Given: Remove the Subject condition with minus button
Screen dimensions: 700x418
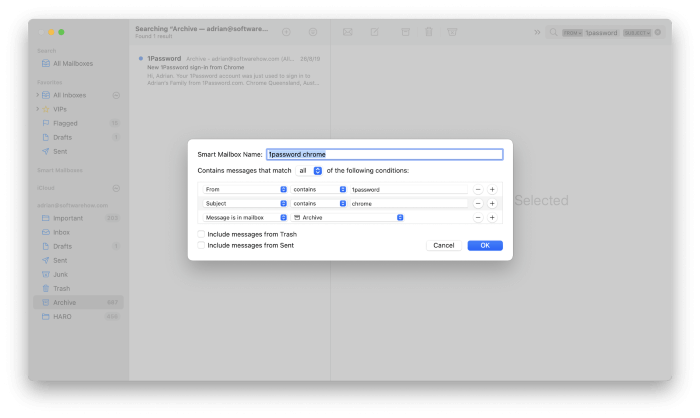Looking at the screenshot, I should (x=478, y=203).
